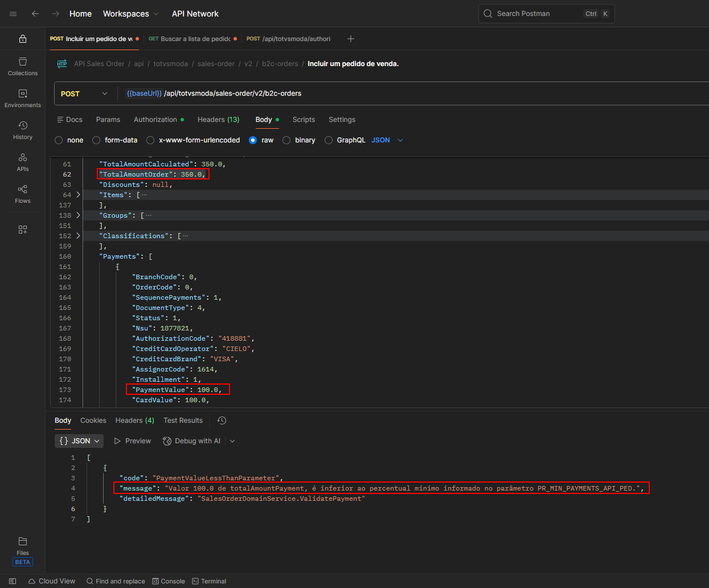Image resolution: width=709 pixels, height=588 pixels.
Task: Open the API Sales Order breadcrumb
Action: pyautogui.click(x=99, y=64)
